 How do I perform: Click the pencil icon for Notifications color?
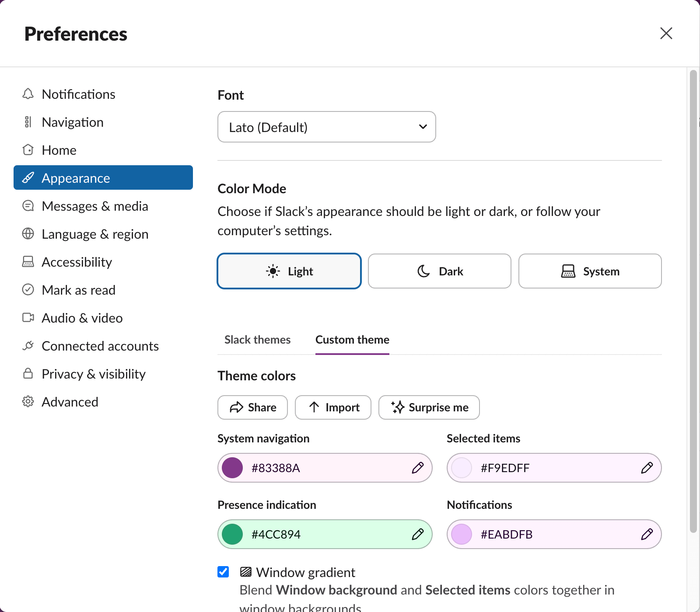click(647, 534)
